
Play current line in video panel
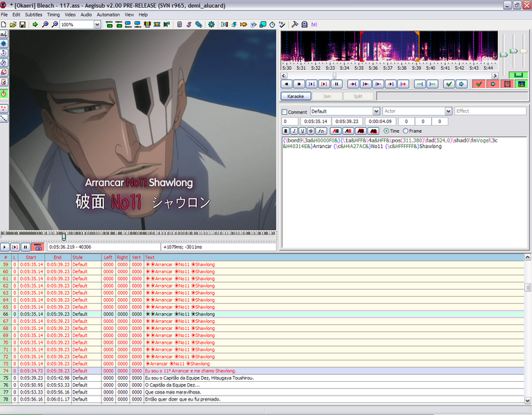pos(15,247)
